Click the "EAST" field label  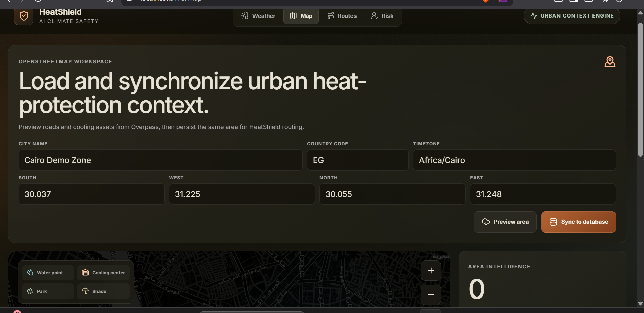[477, 178]
